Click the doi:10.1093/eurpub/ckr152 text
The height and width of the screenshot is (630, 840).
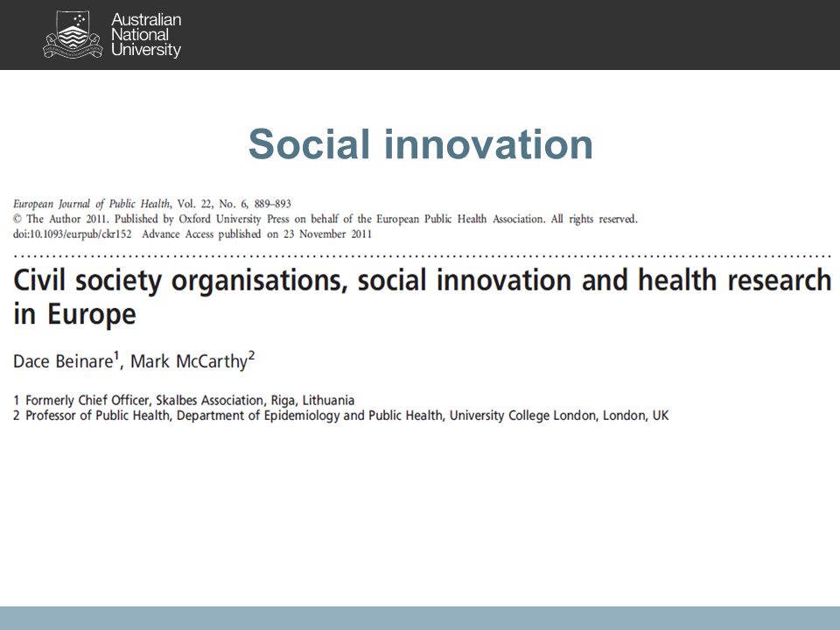coord(73,234)
